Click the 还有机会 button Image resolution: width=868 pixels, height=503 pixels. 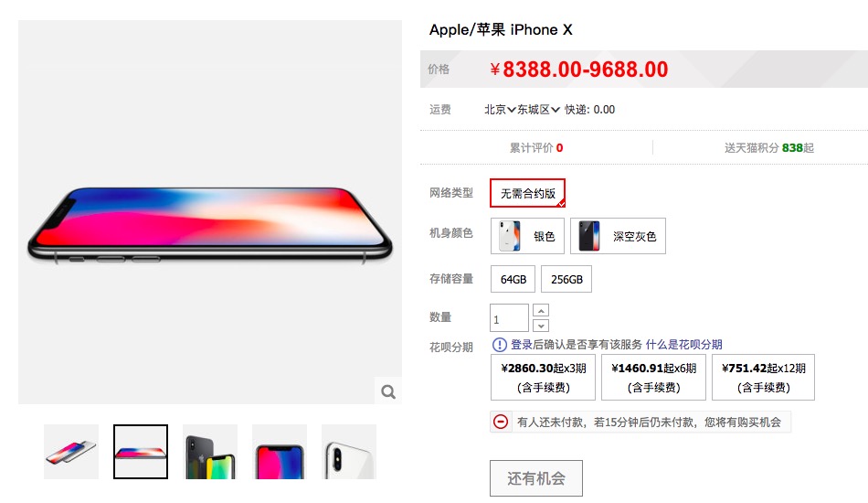tap(535, 478)
